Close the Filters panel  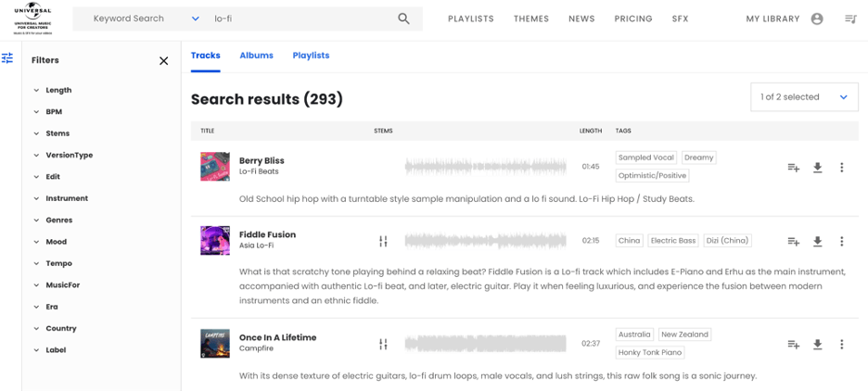(164, 61)
